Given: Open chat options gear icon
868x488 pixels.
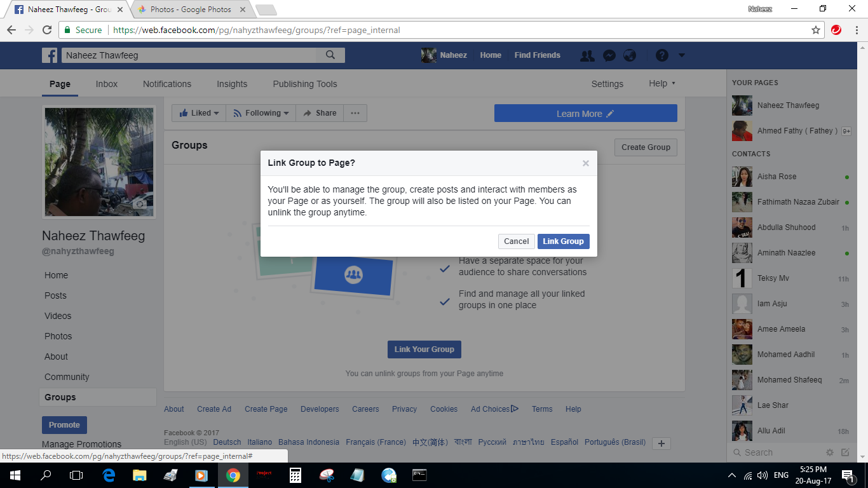Looking at the screenshot, I should tap(830, 452).
